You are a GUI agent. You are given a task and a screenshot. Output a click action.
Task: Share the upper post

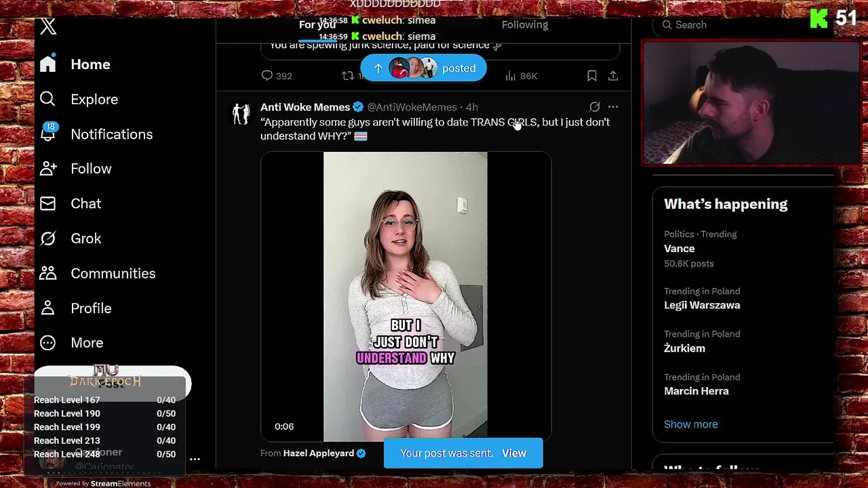pyautogui.click(x=613, y=76)
